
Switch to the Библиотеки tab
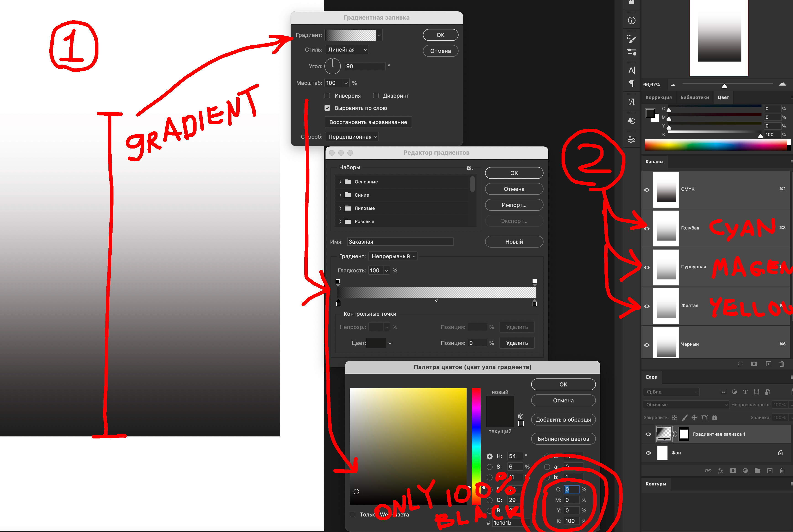click(695, 97)
